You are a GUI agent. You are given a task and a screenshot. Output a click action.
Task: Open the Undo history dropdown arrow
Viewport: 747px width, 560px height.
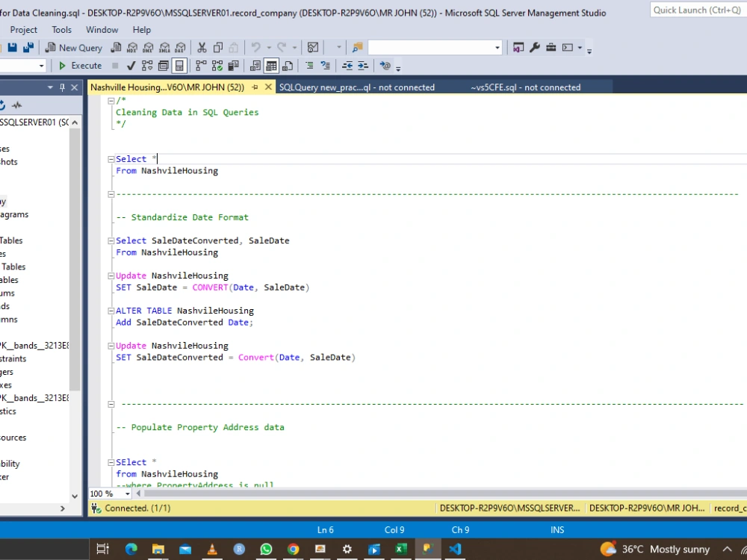click(269, 48)
